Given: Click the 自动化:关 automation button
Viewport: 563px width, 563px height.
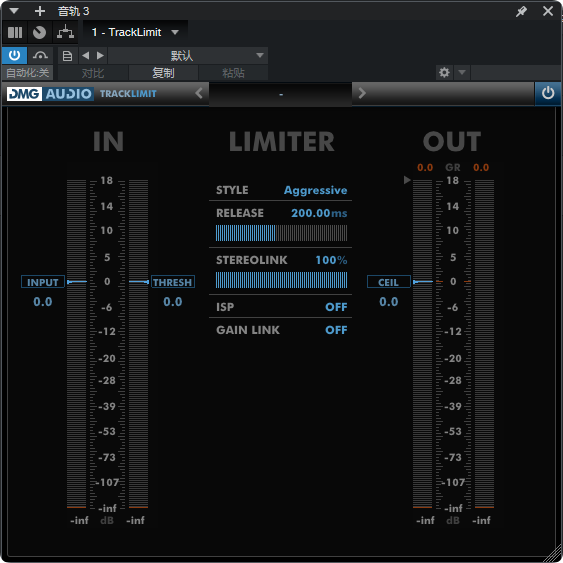Looking at the screenshot, I should (28, 73).
